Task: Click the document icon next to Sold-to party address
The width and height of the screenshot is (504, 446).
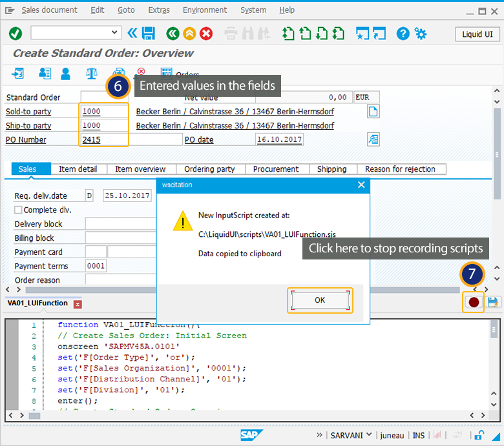Action: pyautogui.click(x=373, y=112)
